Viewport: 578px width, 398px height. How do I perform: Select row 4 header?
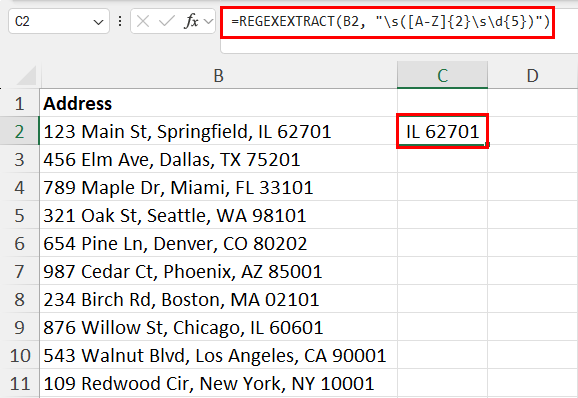20,187
